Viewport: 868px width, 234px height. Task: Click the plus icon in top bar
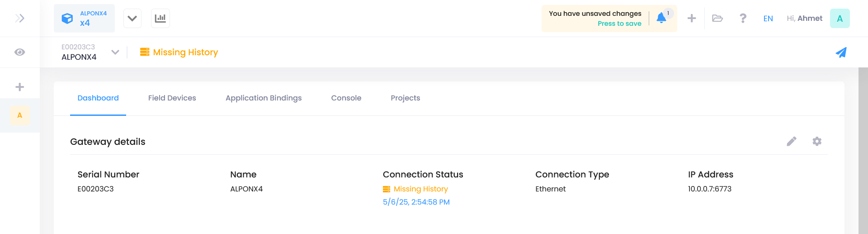pyautogui.click(x=692, y=18)
